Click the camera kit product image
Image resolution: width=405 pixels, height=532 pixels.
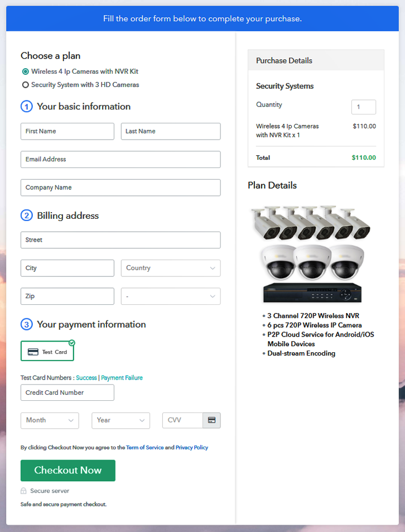click(311, 255)
